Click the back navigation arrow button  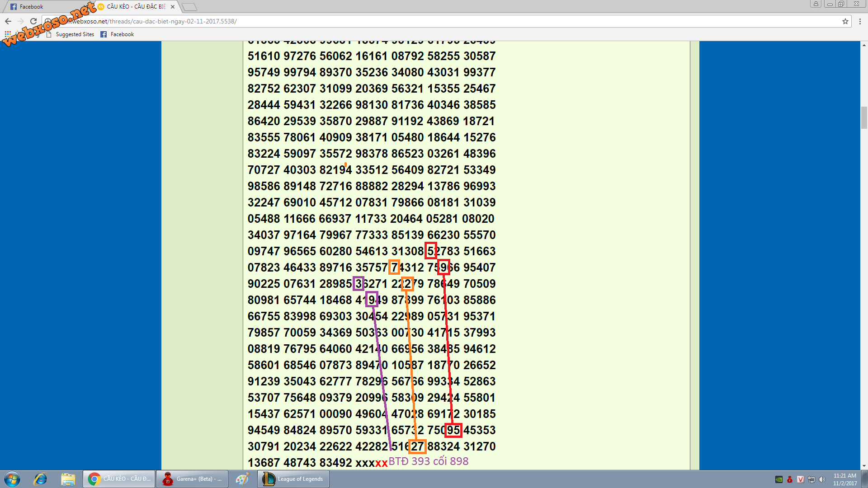[x=7, y=21]
